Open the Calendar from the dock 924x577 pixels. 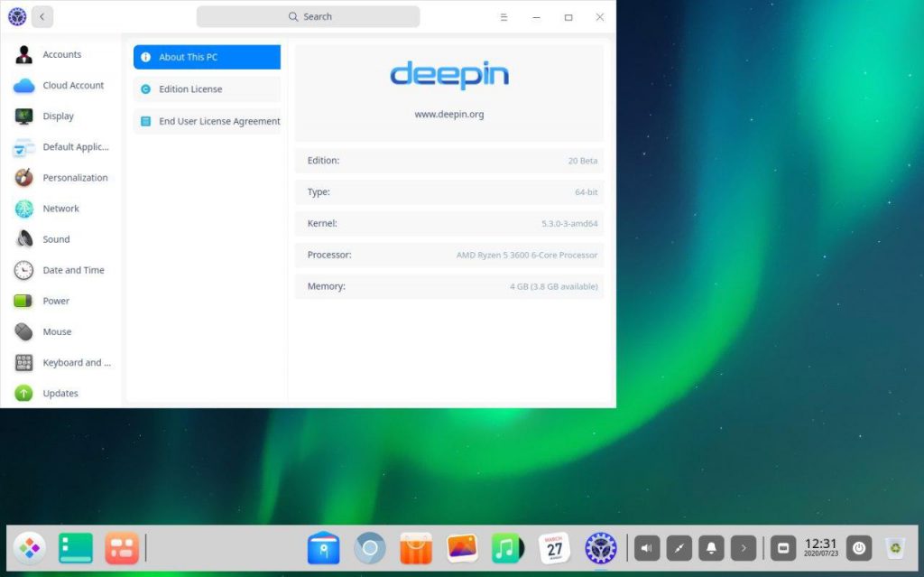pos(555,548)
